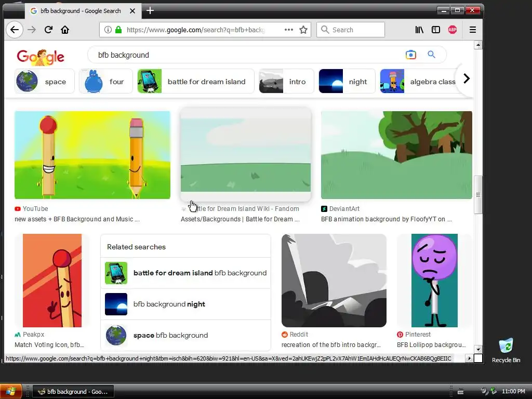Open the DeviantArt source link
Image resolution: width=532 pixels, height=399 pixels.
pos(340,209)
